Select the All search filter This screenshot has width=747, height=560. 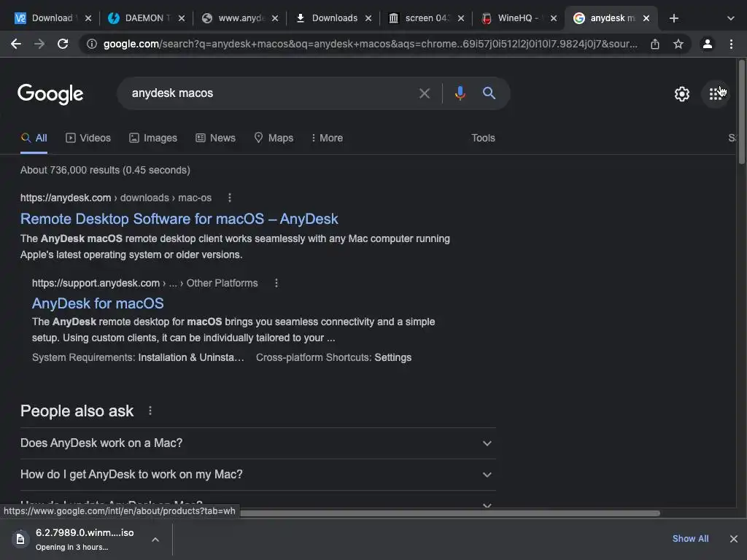coord(34,138)
